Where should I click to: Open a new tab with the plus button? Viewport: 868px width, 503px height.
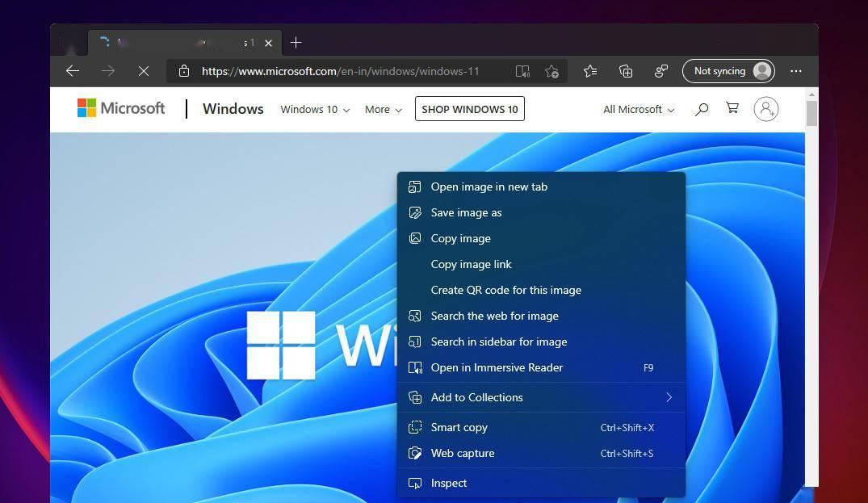(x=296, y=43)
